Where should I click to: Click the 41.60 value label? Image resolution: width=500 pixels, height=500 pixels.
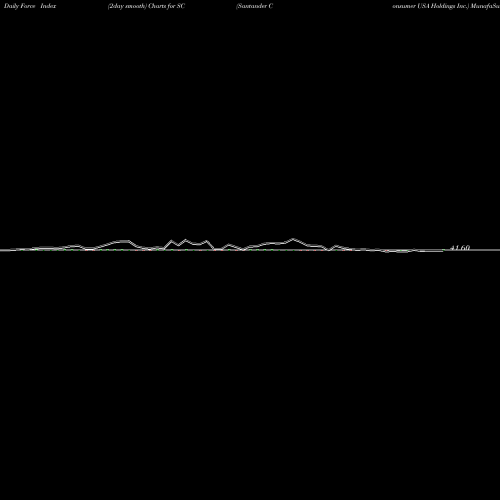(460, 248)
